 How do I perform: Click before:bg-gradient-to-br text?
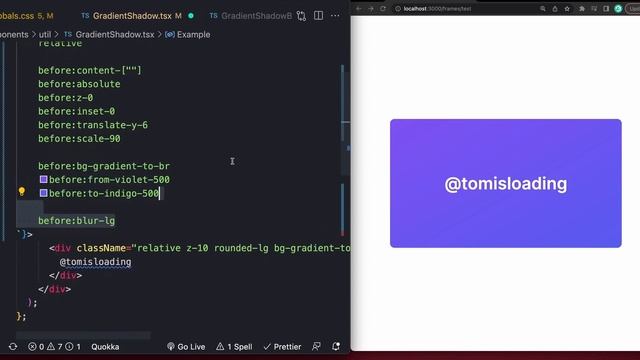click(x=104, y=166)
